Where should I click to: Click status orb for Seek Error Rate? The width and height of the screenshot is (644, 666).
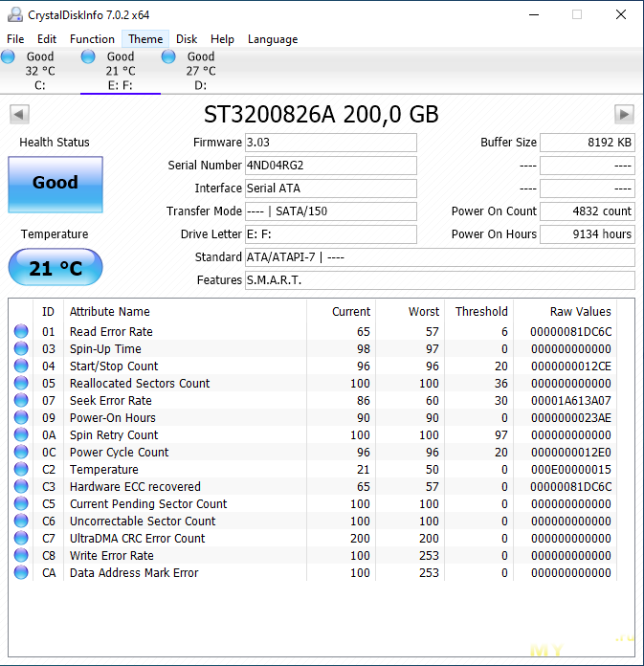(x=21, y=400)
